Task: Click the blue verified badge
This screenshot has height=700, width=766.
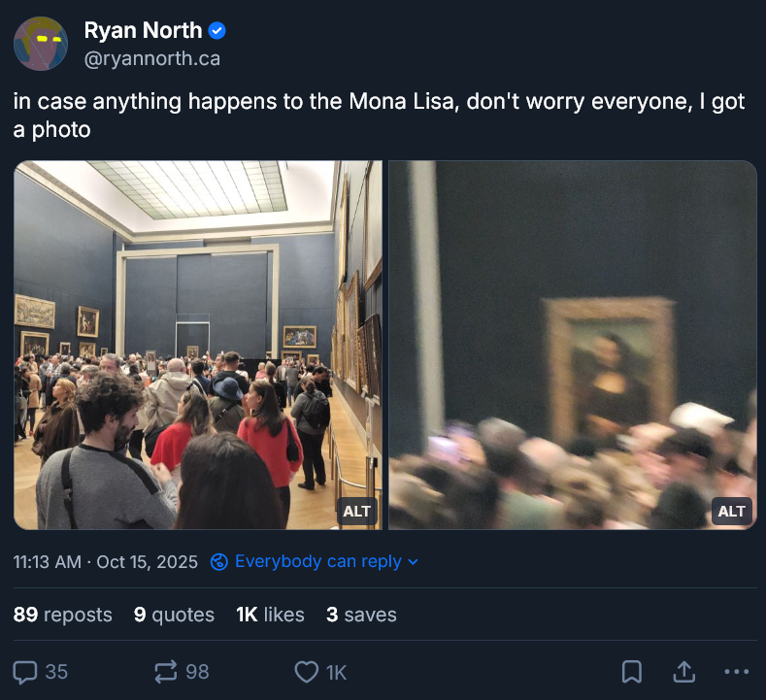Action: [217, 31]
